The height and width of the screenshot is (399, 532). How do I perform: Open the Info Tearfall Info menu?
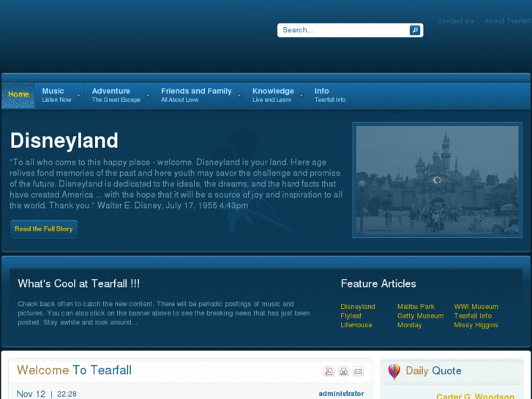click(329, 95)
